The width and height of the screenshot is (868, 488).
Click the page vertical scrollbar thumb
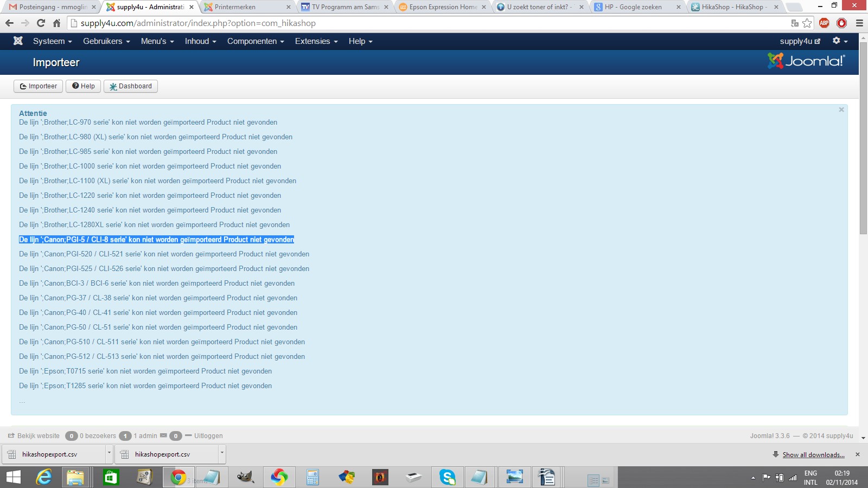point(863,138)
